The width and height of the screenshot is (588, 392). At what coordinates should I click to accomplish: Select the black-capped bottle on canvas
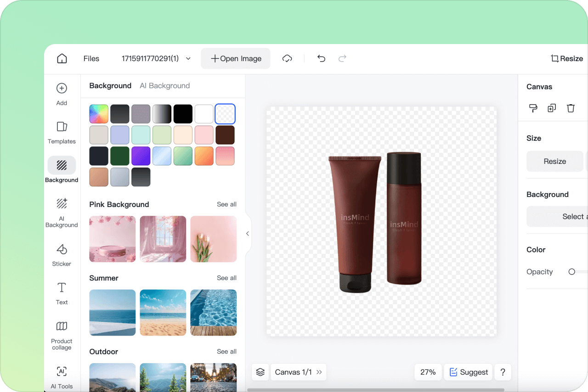click(x=404, y=218)
